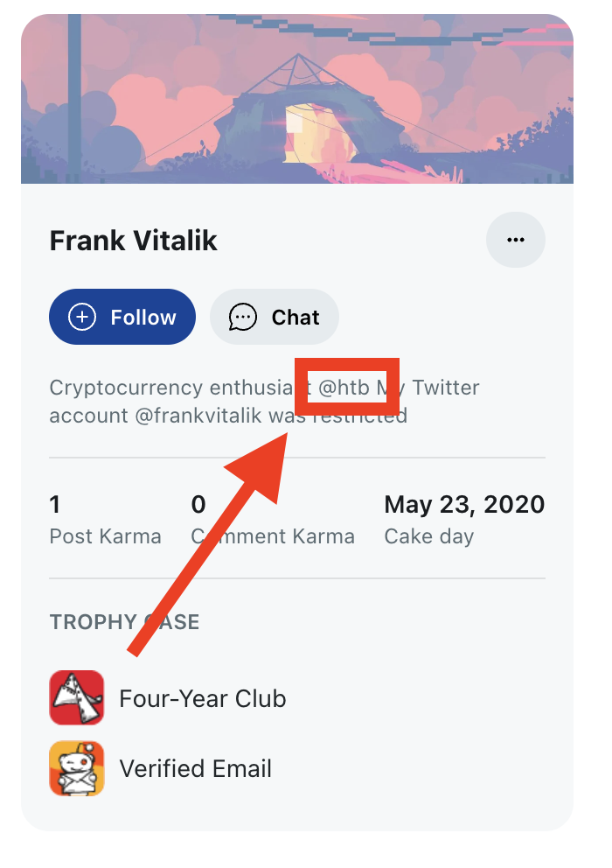Click the profile banner image
Screen dimensions: 612x868
297,98
